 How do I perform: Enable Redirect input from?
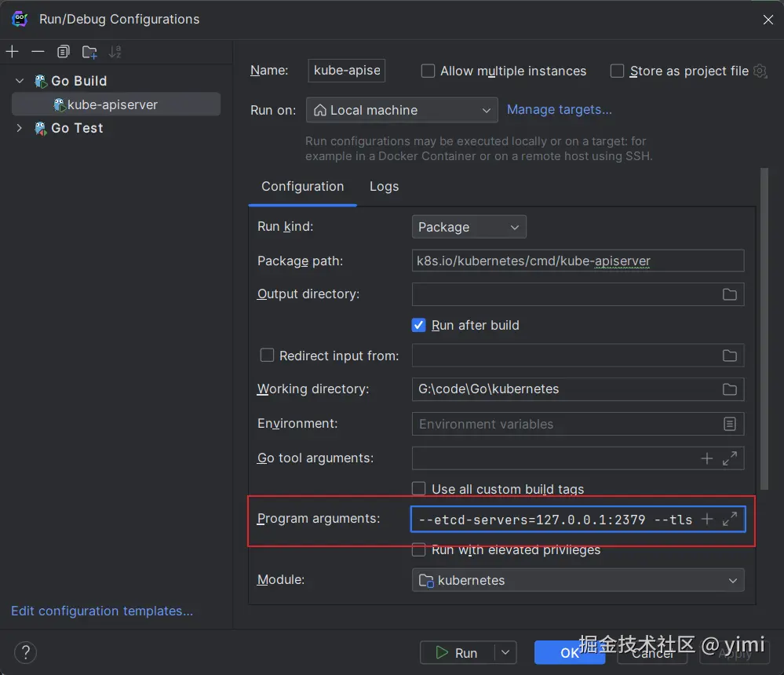tap(267, 356)
